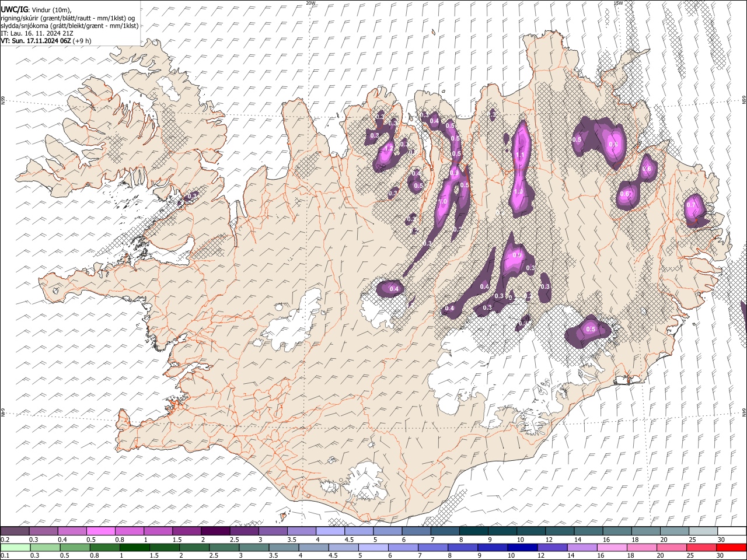The image size is (747, 560).
Task: Click the '0.1' label under the lower legend
Action: (5, 556)
